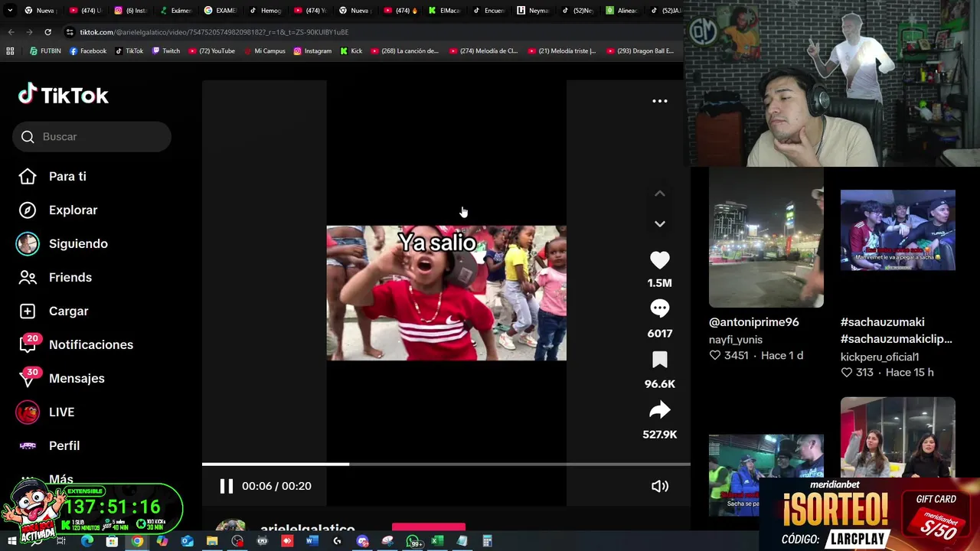The image size is (980, 551).
Task: Open the 'Melodía de Cl...' bookmark
Action: [x=484, y=51]
